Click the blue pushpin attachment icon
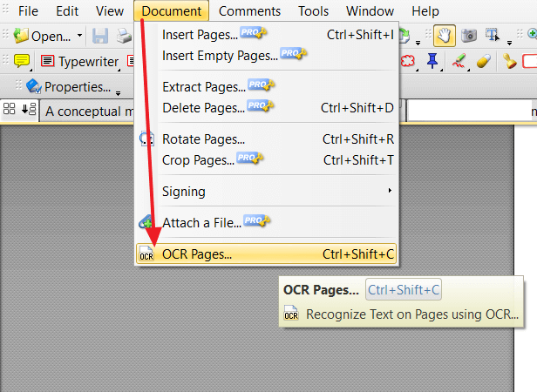537x392 pixels. coord(432,61)
